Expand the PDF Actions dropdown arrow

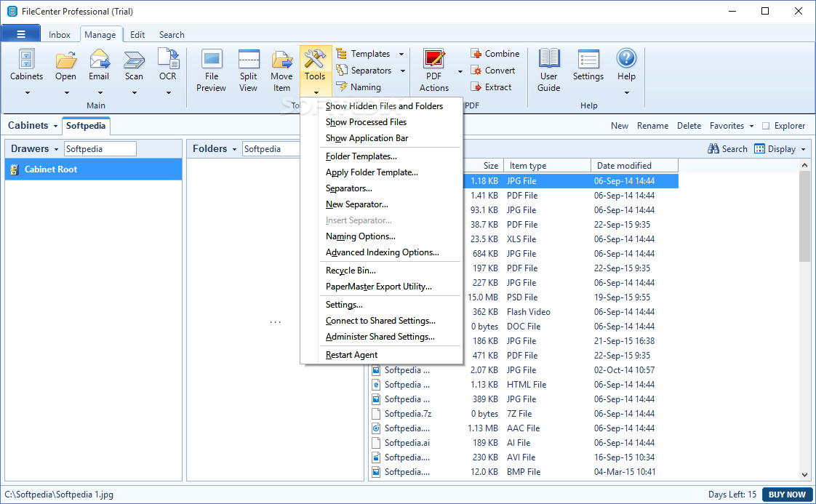[460, 72]
